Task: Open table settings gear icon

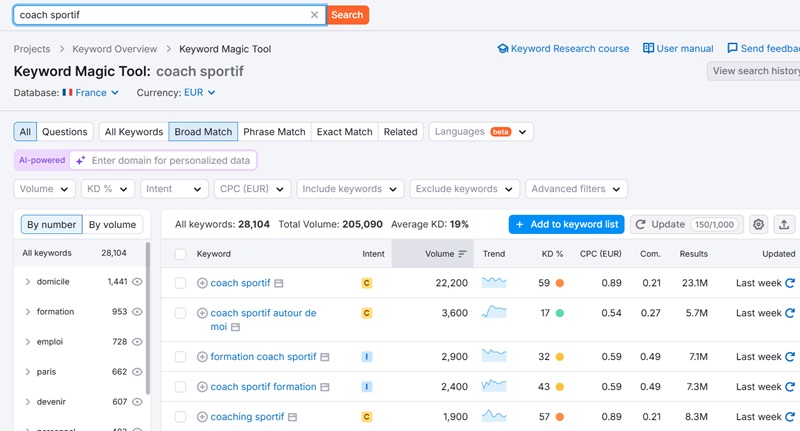Action: (x=759, y=224)
